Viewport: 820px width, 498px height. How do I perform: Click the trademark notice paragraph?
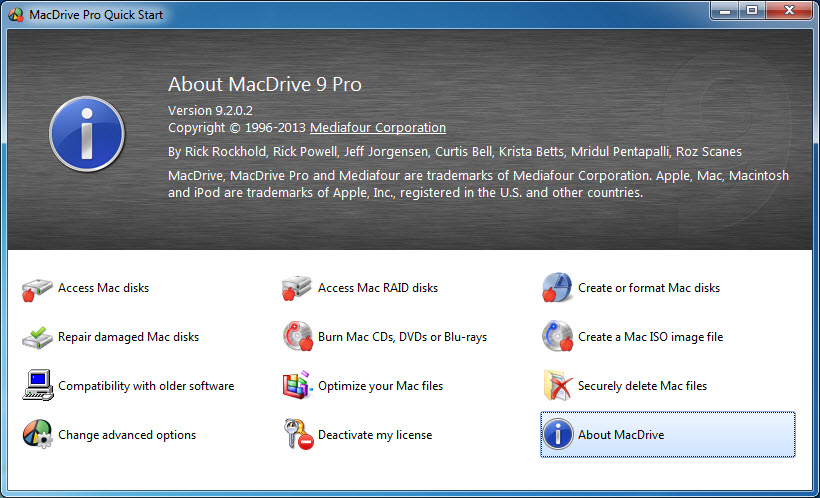point(478,184)
